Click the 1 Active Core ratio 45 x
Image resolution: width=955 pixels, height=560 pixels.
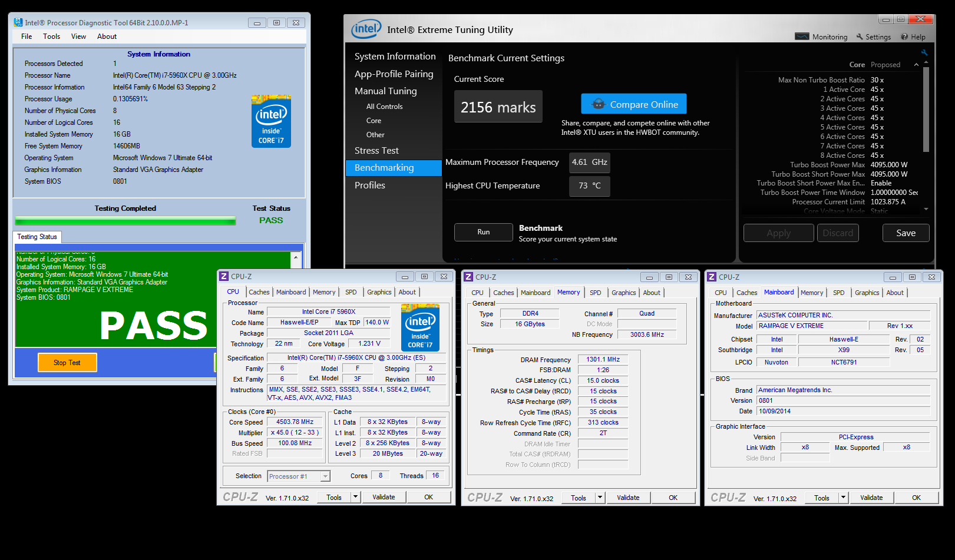[877, 90]
